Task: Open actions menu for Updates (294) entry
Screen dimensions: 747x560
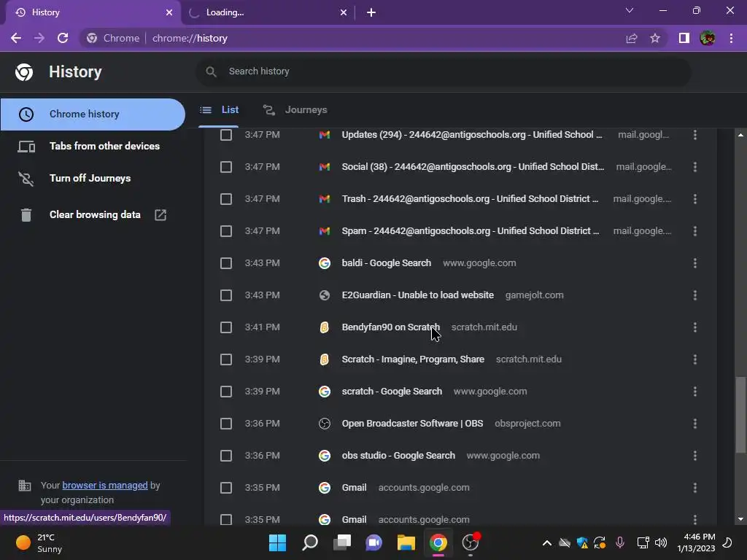Action: click(695, 135)
